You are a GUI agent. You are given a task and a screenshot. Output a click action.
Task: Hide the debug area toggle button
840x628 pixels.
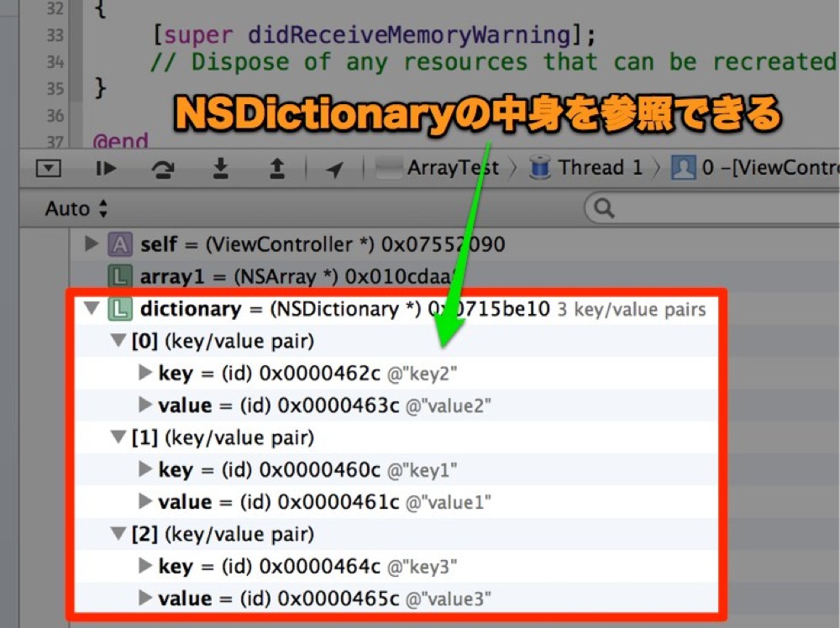pos(48,169)
